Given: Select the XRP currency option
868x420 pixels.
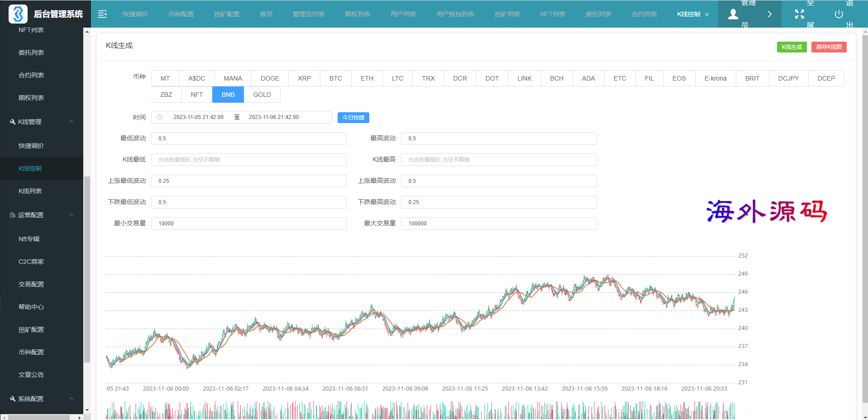Looking at the screenshot, I should click(x=304, y=78).
